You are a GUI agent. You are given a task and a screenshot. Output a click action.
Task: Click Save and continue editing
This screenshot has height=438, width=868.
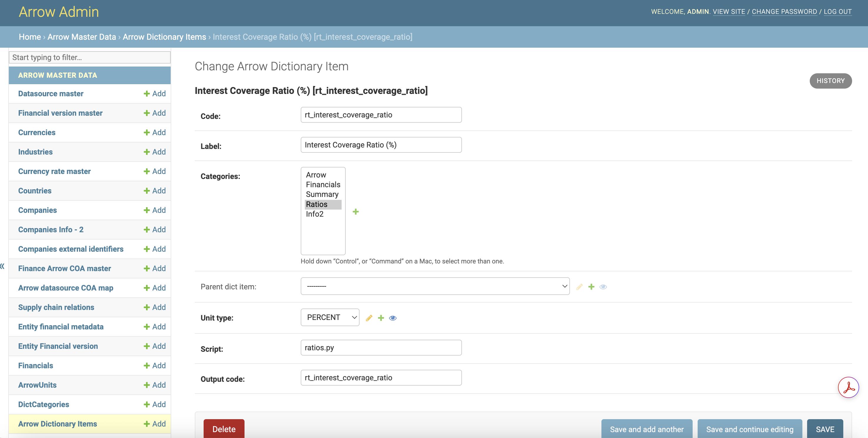(750, 429)
